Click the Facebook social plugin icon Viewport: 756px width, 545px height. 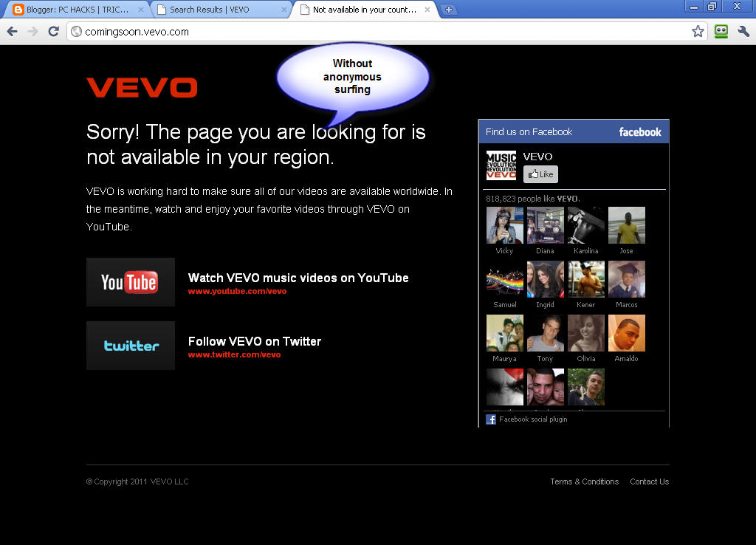coord(491,419)
